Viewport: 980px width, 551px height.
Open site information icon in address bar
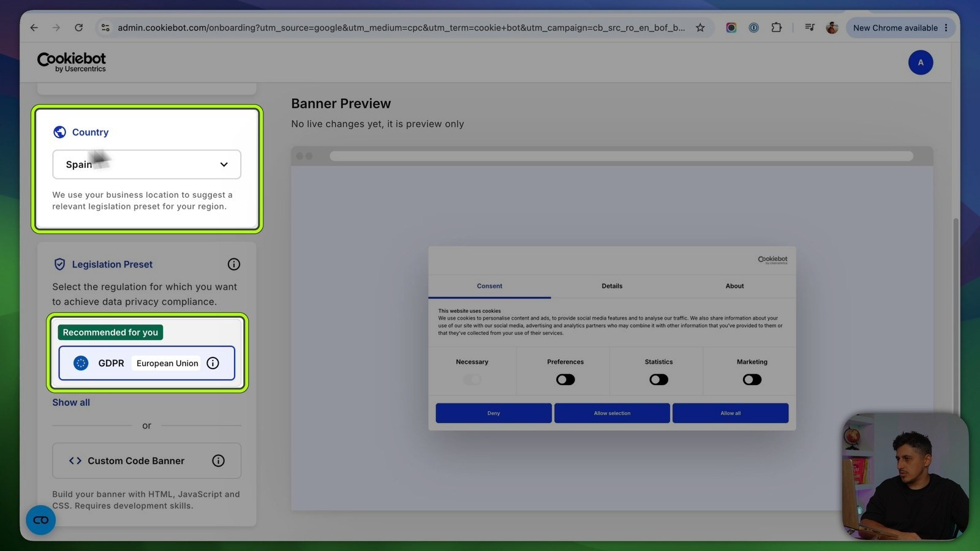coord(105,28)
